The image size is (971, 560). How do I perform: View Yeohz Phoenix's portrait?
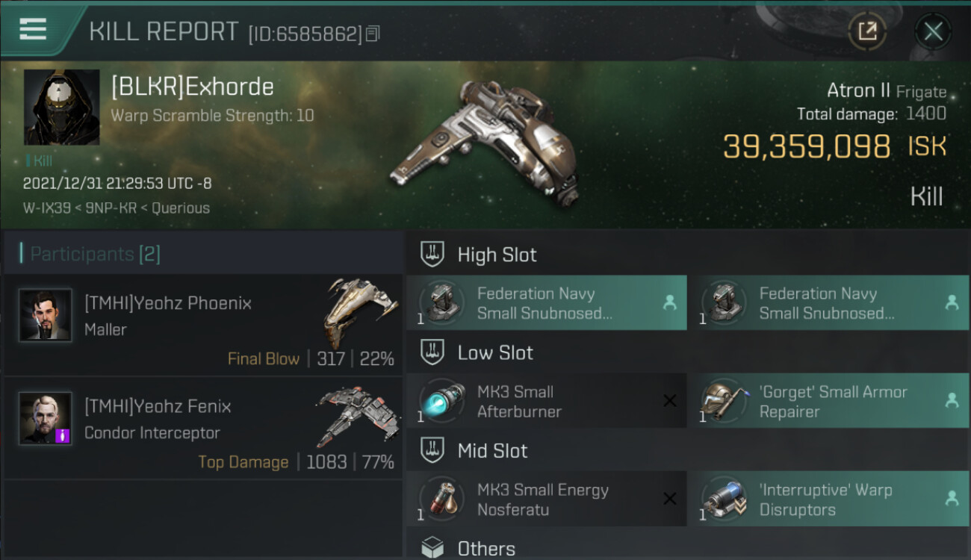point(46,315)
